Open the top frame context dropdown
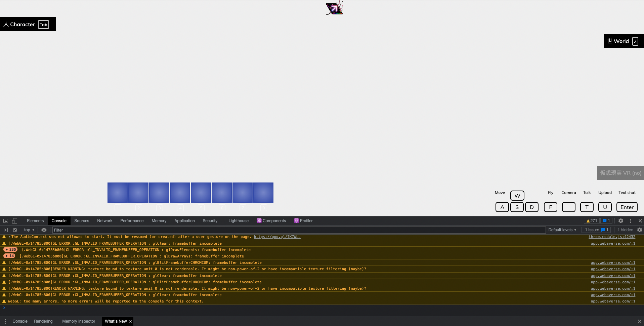Viewport: 644px width, 326px height. pyautogui.click(x=29, y=230)
